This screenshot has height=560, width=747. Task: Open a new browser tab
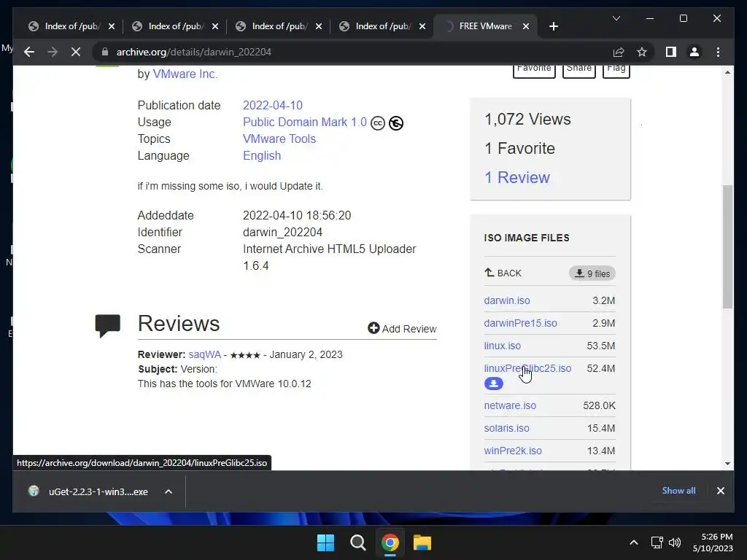pos(553,26)
